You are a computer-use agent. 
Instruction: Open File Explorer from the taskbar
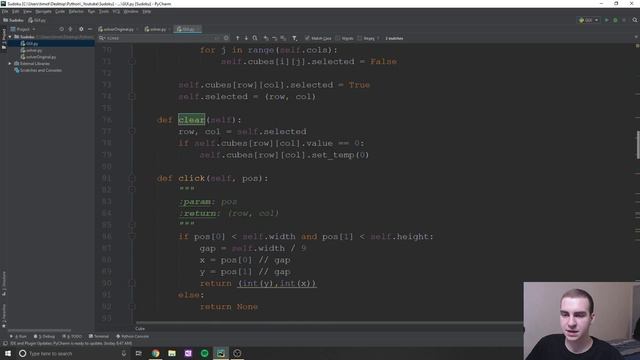[x=172, y=353]
